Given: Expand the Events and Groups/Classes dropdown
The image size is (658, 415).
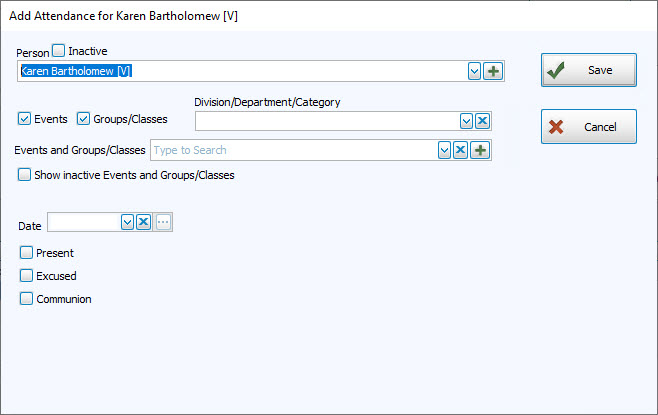Looking at the screenshot, I should (x=444, y=150).
